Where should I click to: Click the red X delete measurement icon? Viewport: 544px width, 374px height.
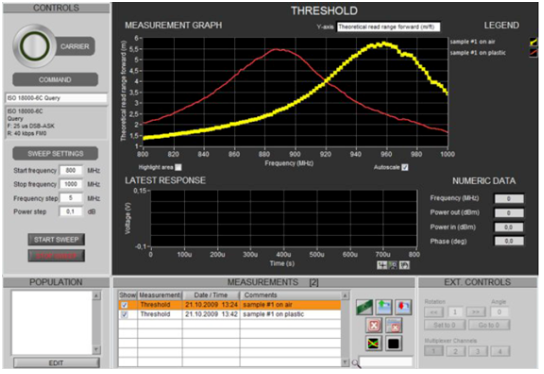[x=374, y=325]
